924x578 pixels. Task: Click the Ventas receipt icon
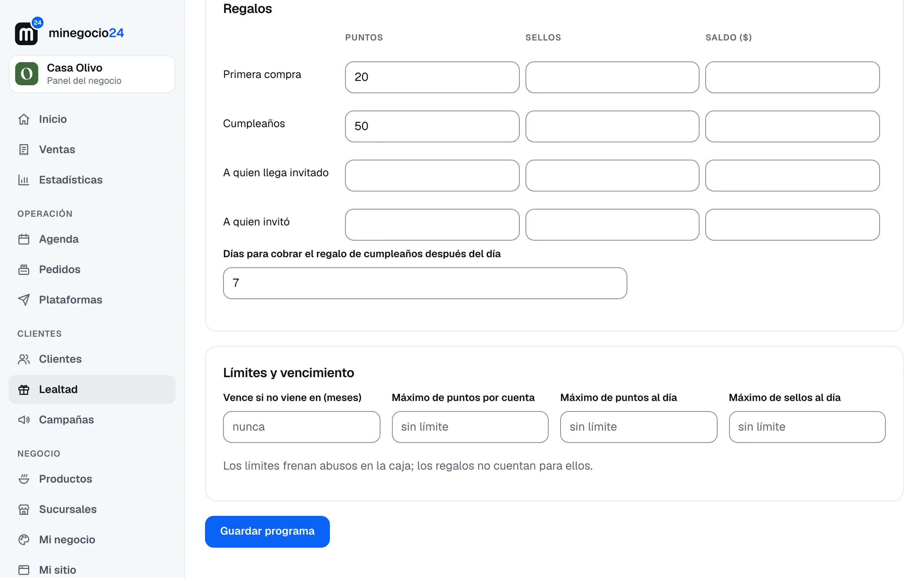click(24, 150)
